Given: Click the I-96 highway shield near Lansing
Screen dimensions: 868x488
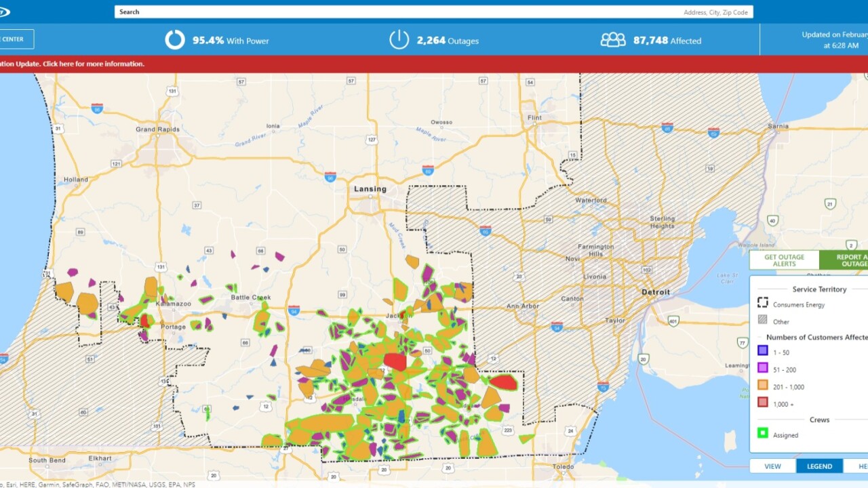Looking at the screenshot, I should click(x=330, y=176).
